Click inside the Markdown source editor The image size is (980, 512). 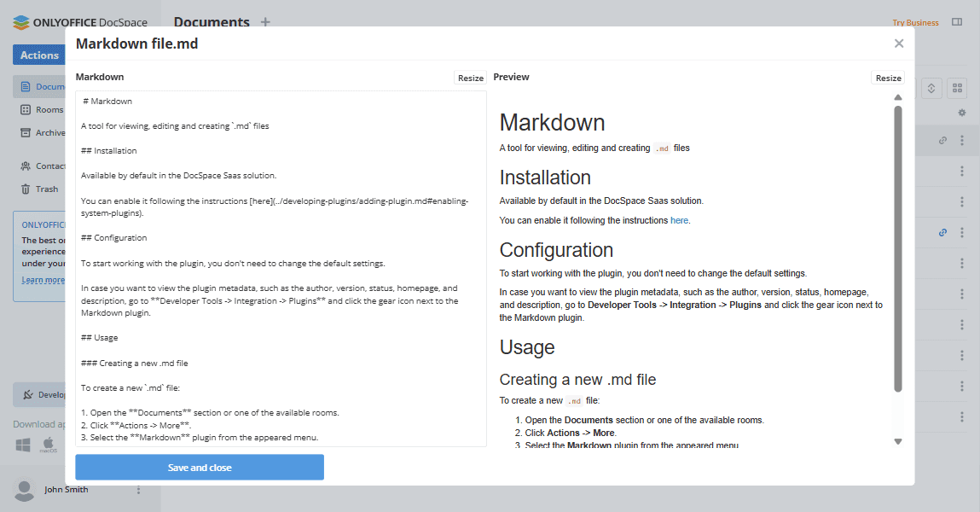[281, 269]
